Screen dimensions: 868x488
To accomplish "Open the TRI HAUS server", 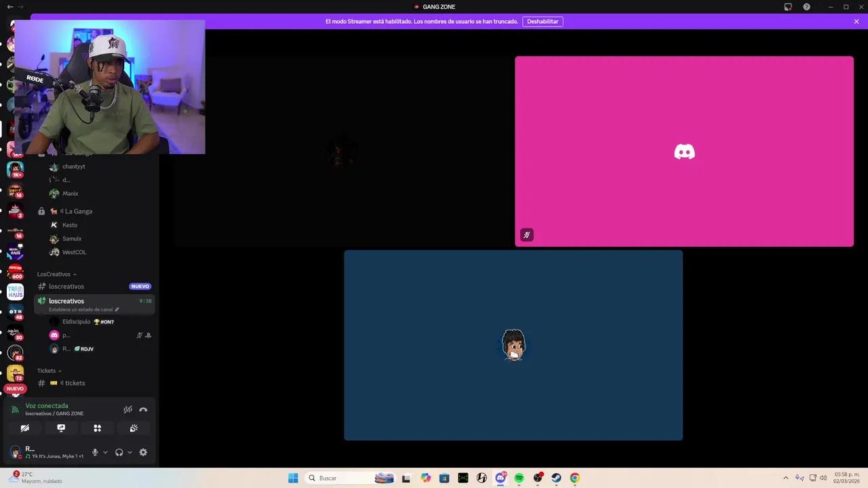I will tap(15, 292).
